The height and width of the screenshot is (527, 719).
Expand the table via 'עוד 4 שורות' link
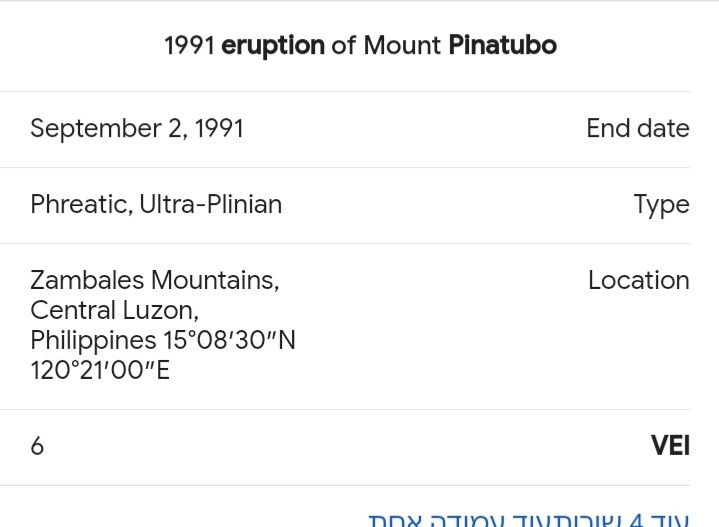point(634,519)
